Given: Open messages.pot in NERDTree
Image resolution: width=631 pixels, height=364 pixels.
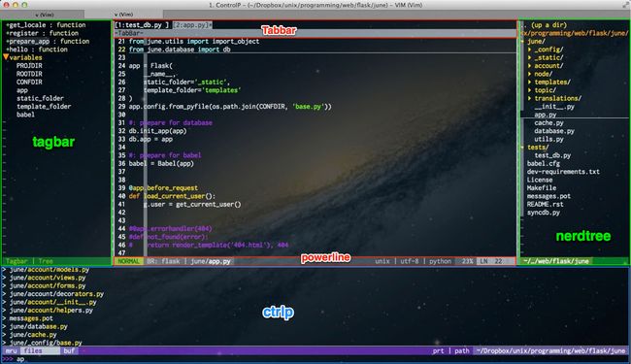Looking at the screenshot, I should pos(548,196).
